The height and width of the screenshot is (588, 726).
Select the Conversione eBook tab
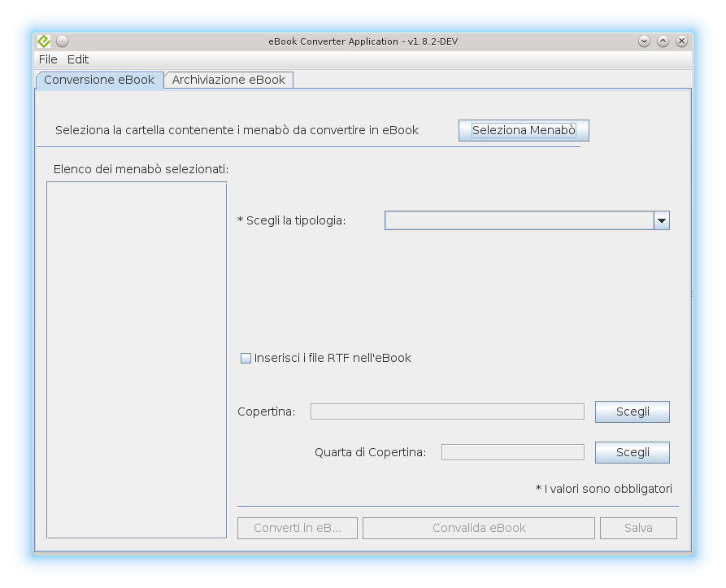click(x=99, y=80)
